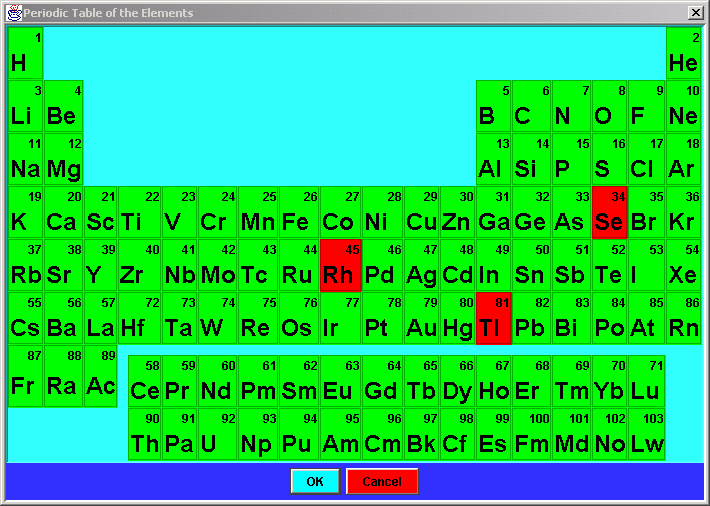Select Hydrogen (H) element cell
The width and height of the screenshot is (710, 506).
pyautogui.click(x=25, y=53)
